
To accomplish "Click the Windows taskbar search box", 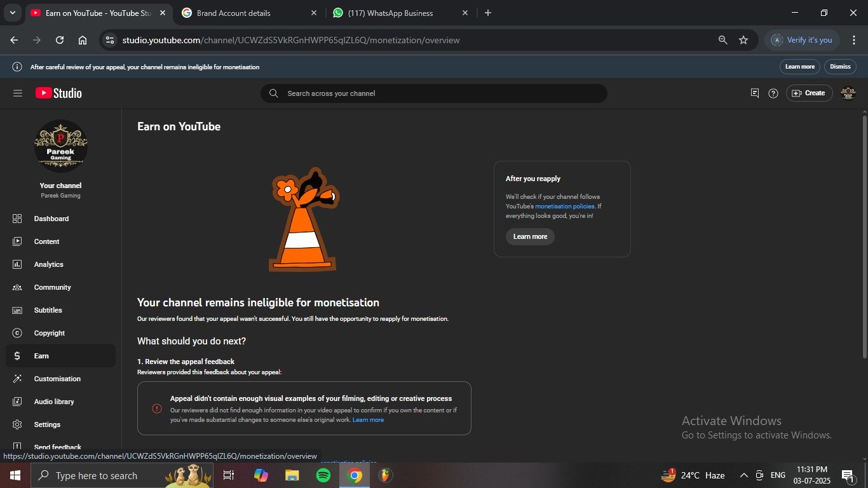I will click(122, 475).
